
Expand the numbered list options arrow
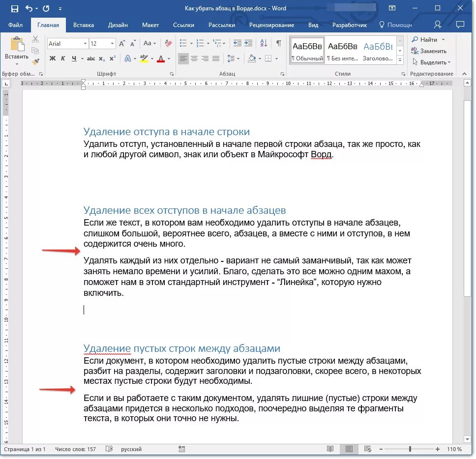[x=208, y=44]
